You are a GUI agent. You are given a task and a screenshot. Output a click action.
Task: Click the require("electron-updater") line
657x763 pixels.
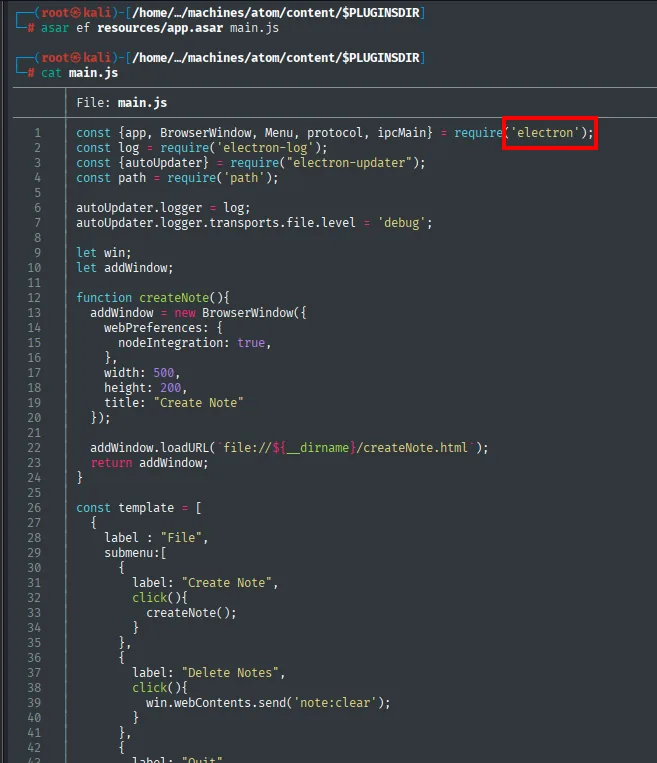[251, 163]
